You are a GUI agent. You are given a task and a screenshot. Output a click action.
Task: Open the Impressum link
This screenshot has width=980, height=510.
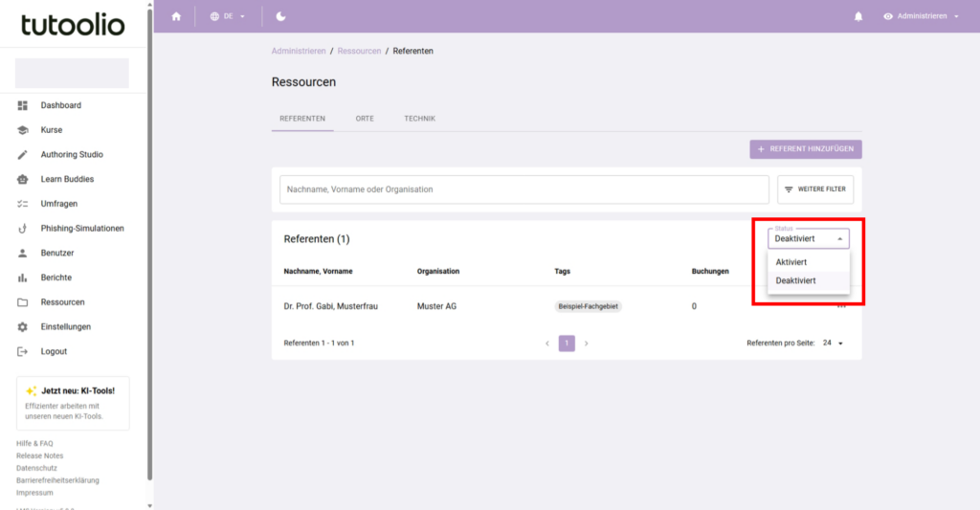[x=34, y=493]
